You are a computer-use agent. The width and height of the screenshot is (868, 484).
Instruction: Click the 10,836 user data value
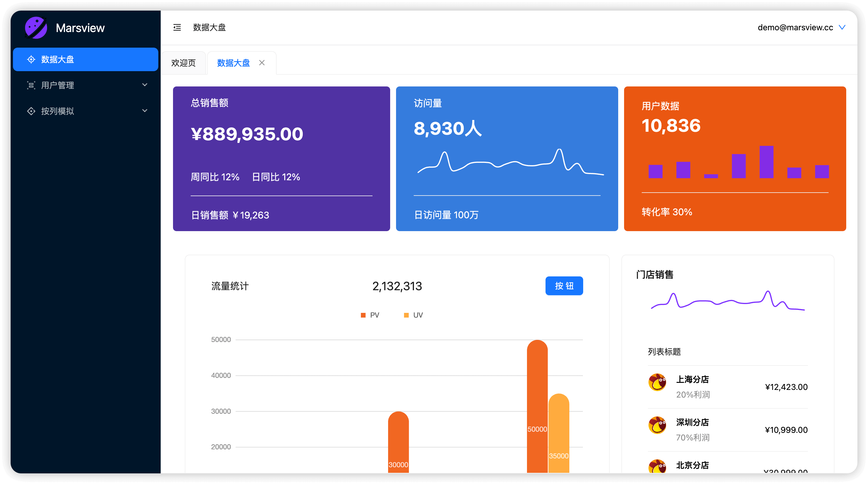click(671, 126)
